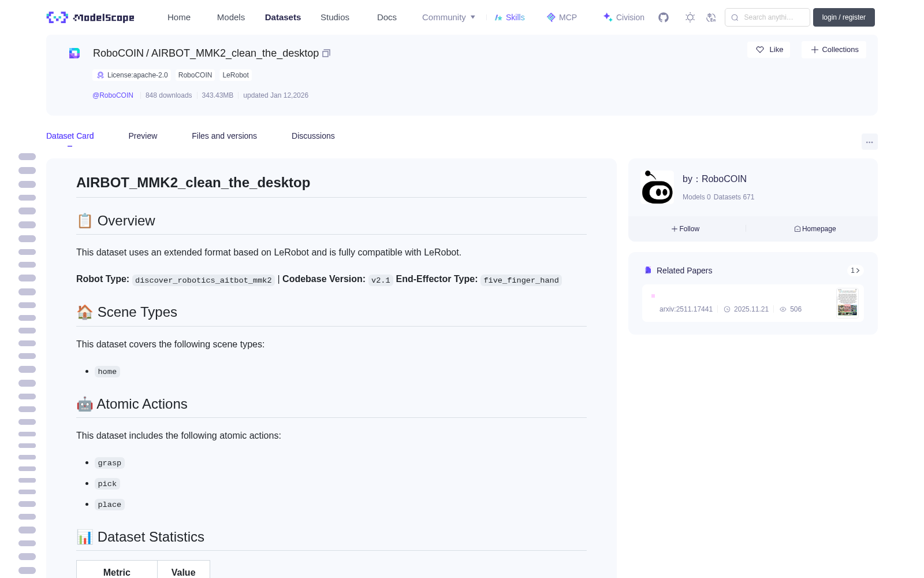
Task: Open the GitHub icon link
Action: pyautogui.click(x=664, y=17)
